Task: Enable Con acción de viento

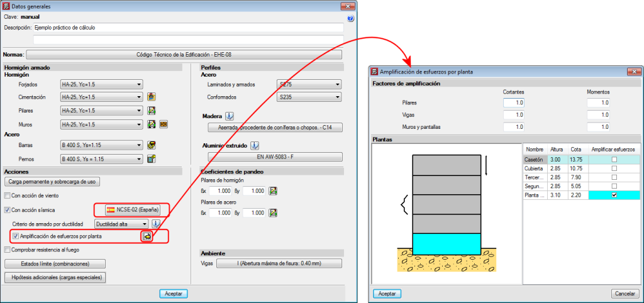Action: click(7, 196)
